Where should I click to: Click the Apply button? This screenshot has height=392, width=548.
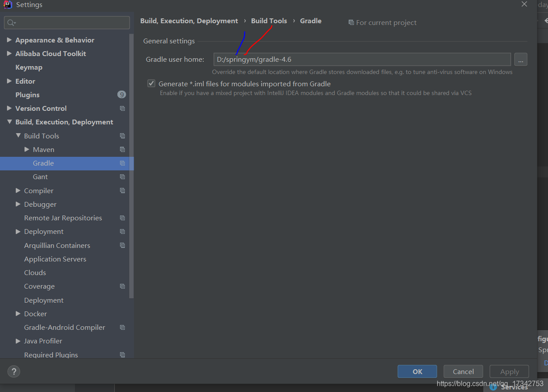pyautogui.click(x=509, y=371)
